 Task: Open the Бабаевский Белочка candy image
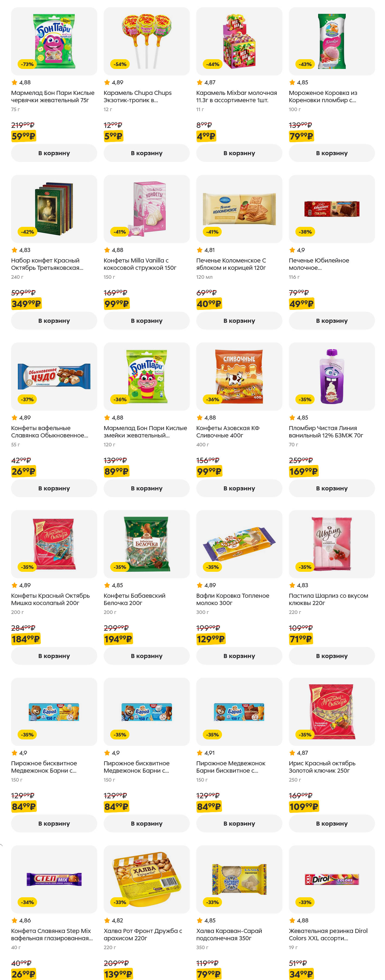146,544
